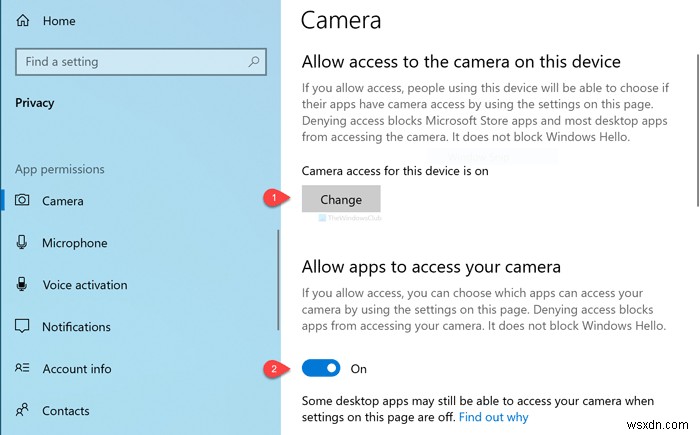The image size is (700, 435).
Task: Click the Find a setting box
Action: pyautogui.click(x=141, y=62)
